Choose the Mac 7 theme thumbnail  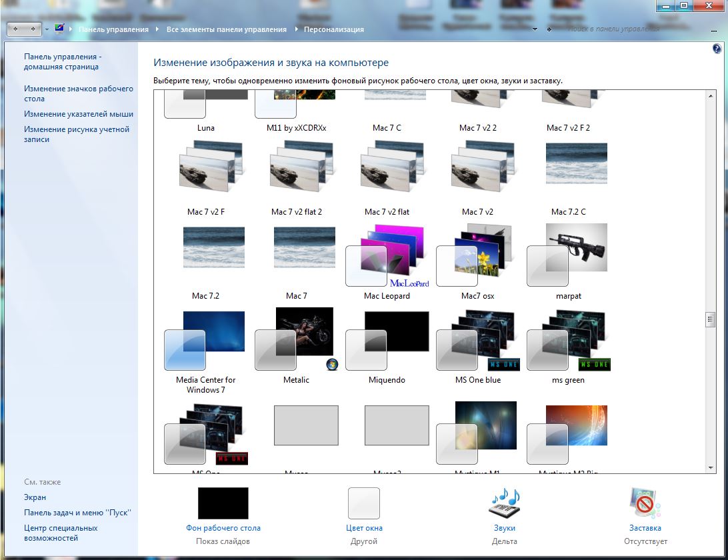[305, 247]
